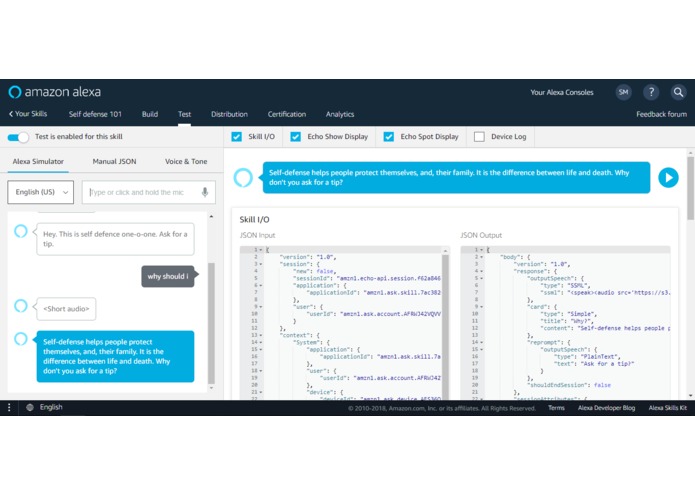Click the main page vertical scrollbar
Screen dimensions: 695x494
[691, 188]
